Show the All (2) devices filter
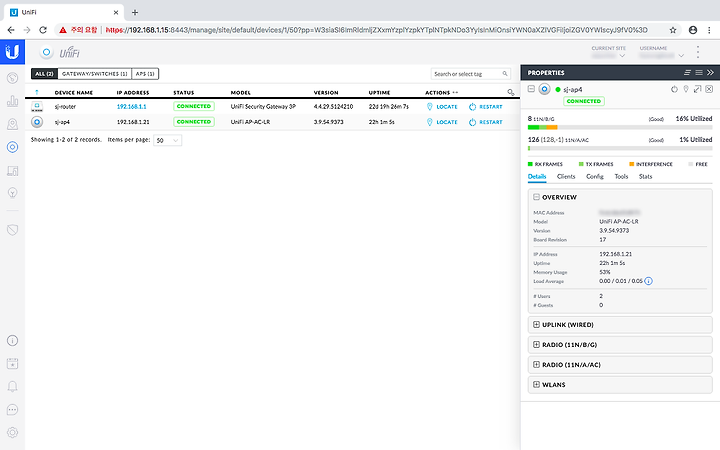The width and height of the screenshot is (720, 450). tap(44, 73)
